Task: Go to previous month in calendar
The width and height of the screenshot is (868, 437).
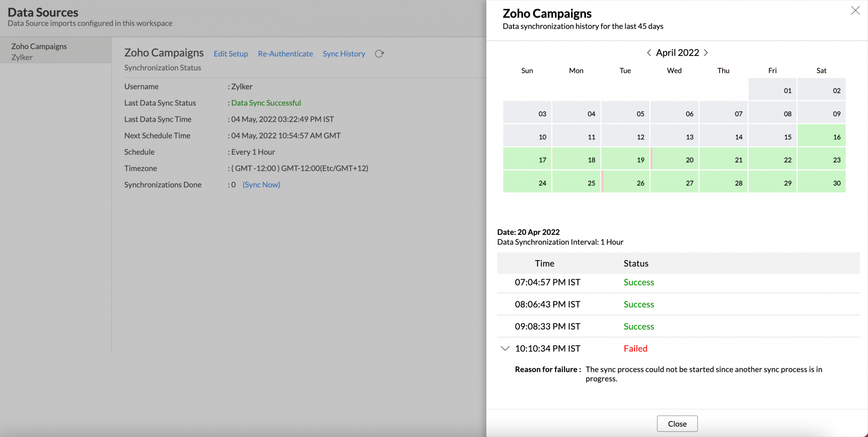Action: pos(649,53)
